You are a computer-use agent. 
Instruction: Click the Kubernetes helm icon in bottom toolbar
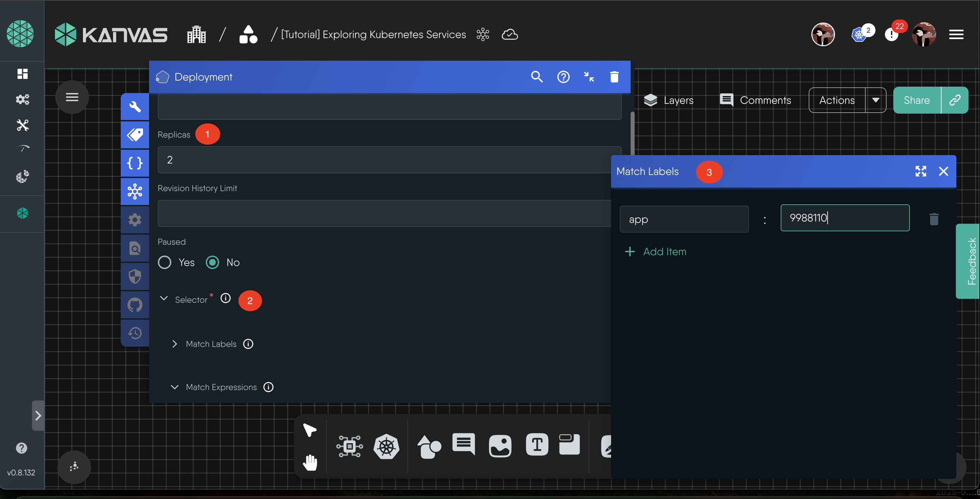point(386,446)
